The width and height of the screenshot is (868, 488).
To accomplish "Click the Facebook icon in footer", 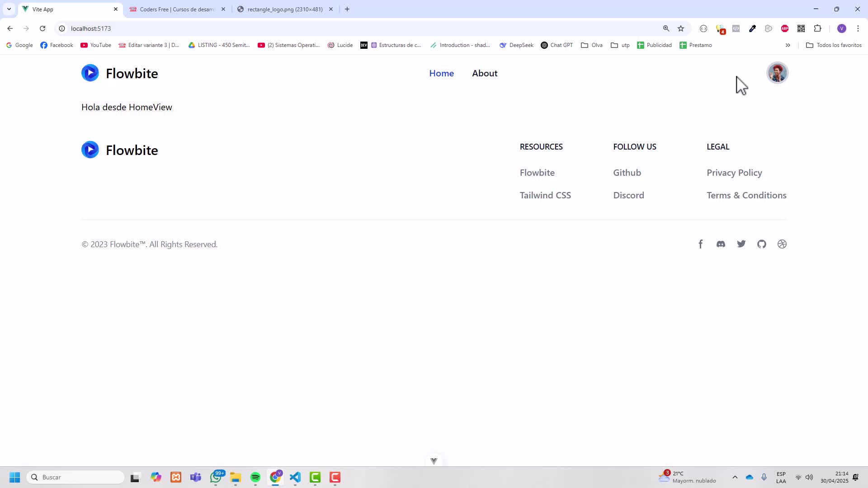I will [x=700, y=244].
